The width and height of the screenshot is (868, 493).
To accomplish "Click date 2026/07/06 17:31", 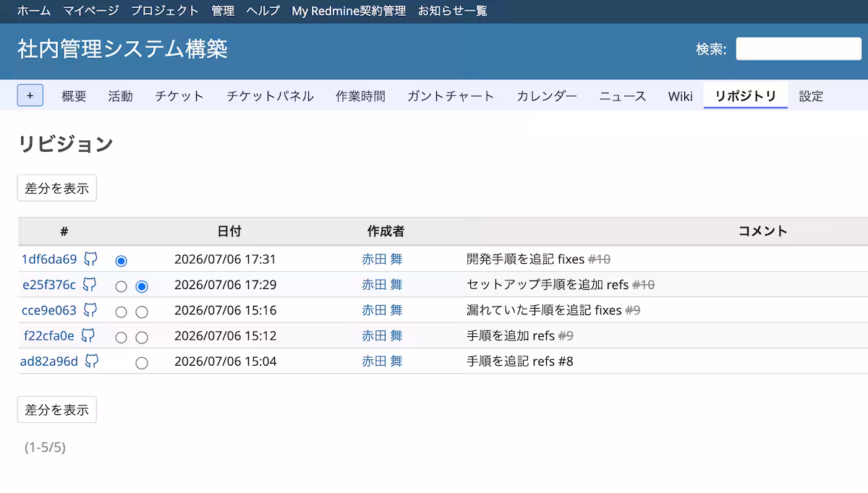I will 226,259.
